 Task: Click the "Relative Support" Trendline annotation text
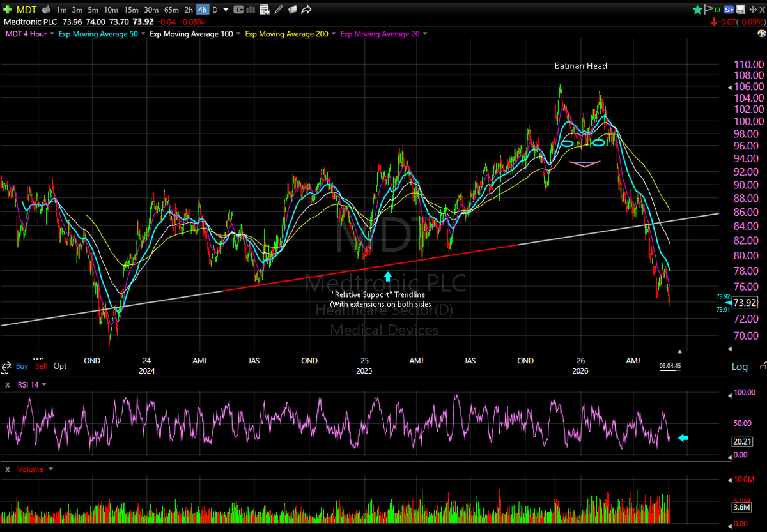378,294
